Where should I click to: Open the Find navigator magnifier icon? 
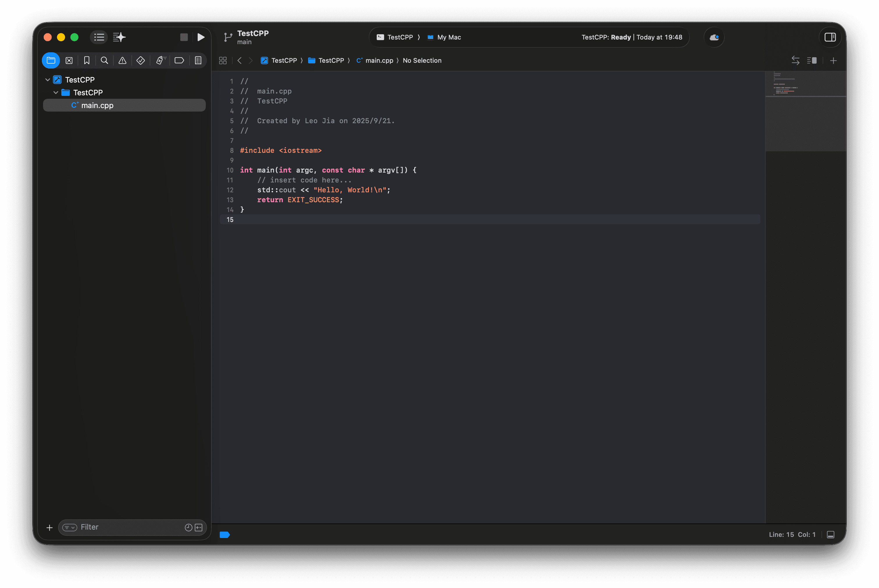pos(104,60)
